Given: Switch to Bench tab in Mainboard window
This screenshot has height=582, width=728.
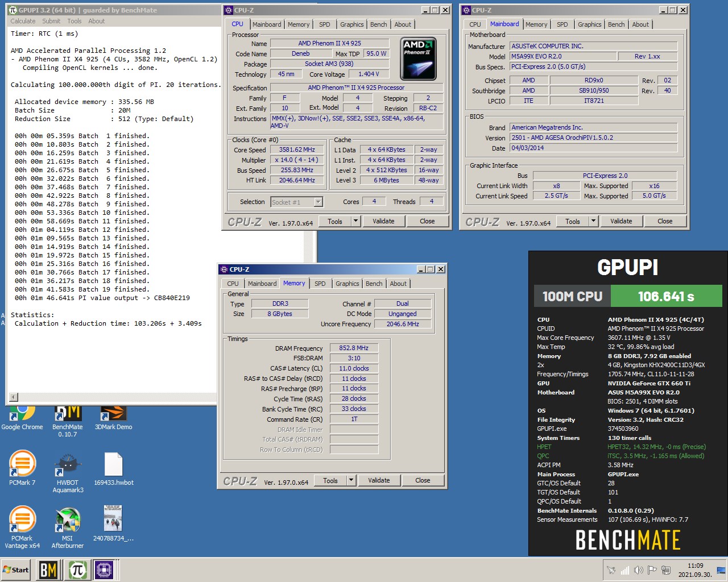Looking at the screenshot, I should [616, 24].
